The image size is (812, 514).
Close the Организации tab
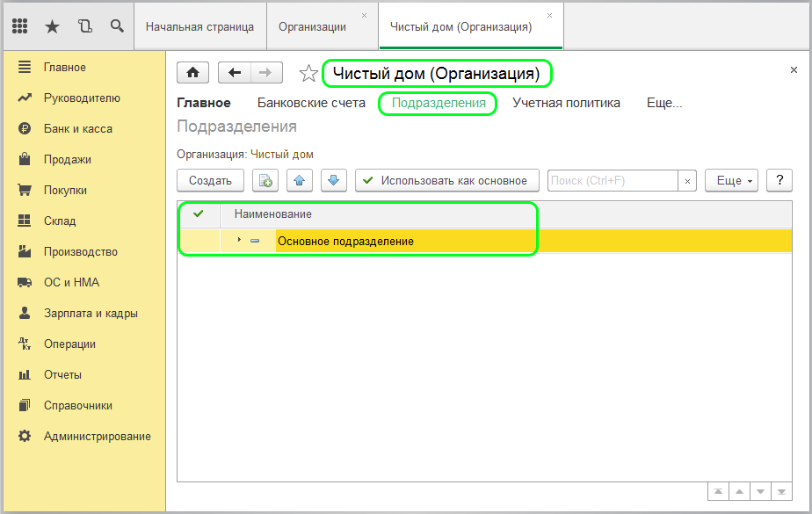point(365,16)
